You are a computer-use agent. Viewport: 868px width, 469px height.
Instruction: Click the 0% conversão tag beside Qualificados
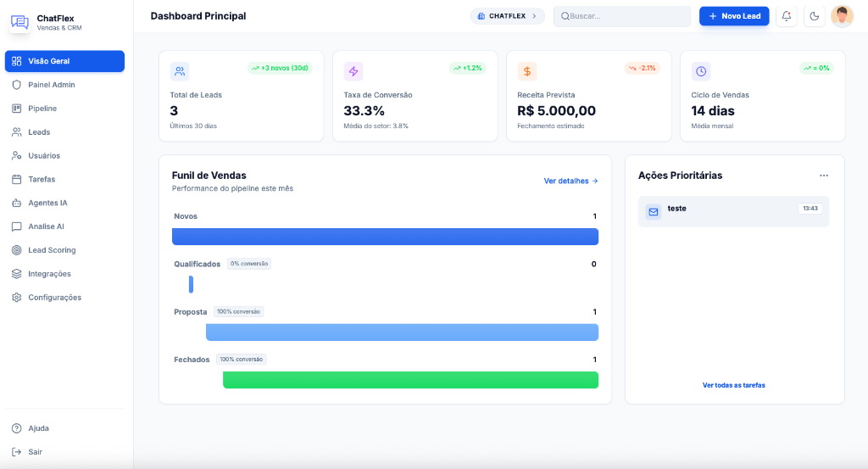point(249,264)
